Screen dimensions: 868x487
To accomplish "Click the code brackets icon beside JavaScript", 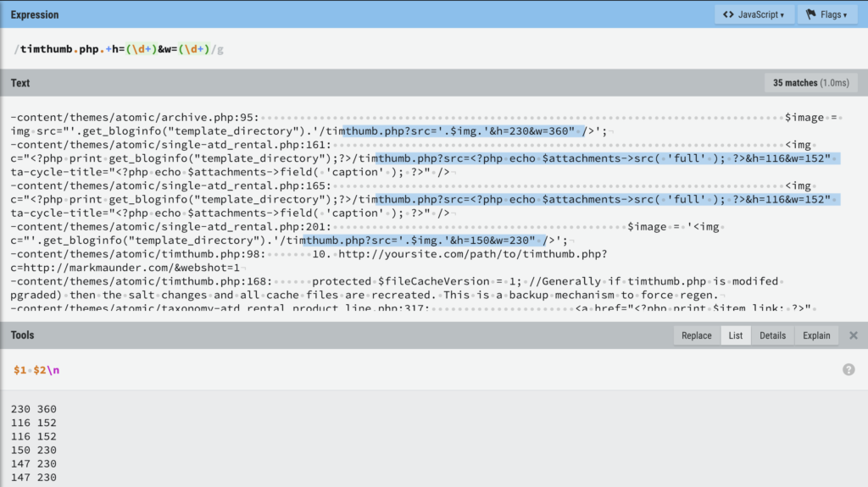I will coord(728,14).
